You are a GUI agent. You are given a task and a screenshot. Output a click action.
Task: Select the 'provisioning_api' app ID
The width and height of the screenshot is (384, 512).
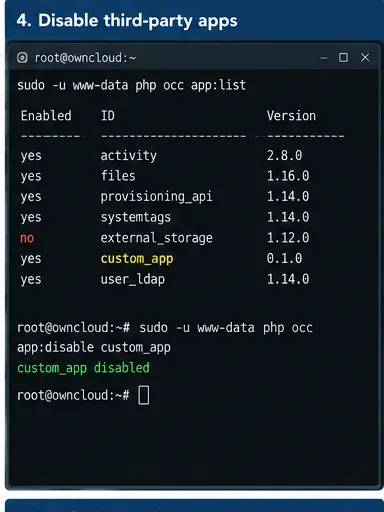(156, 197)
